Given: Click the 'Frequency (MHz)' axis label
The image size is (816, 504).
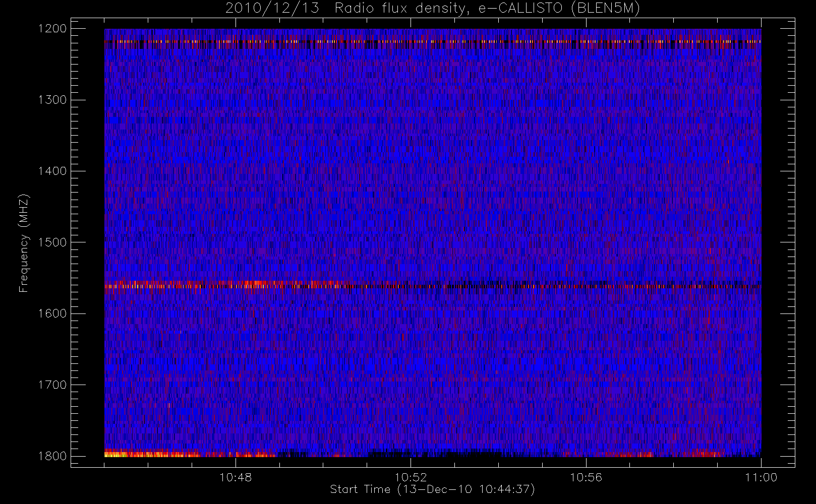Looking at the screenshot, I should pos(23,243).
